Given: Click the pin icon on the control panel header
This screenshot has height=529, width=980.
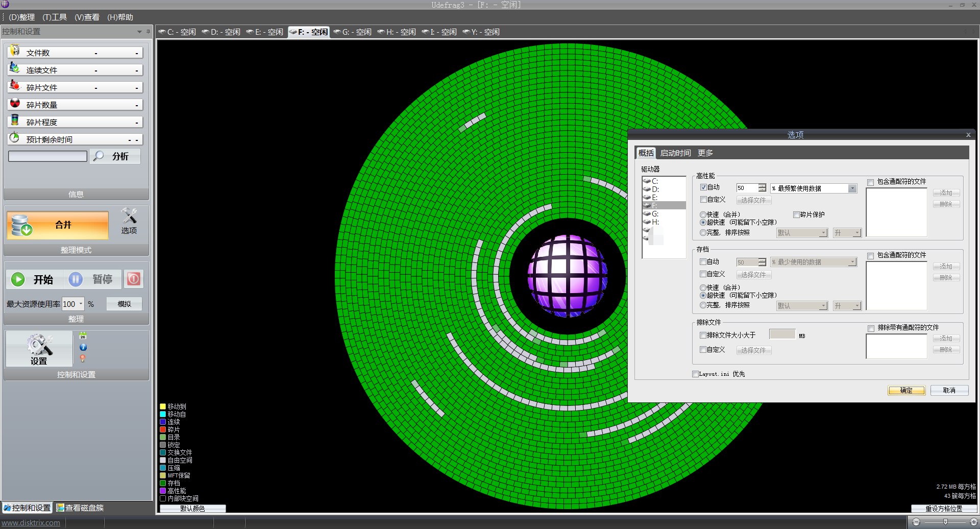Looking at the screenshot, I should pos(149,32).
